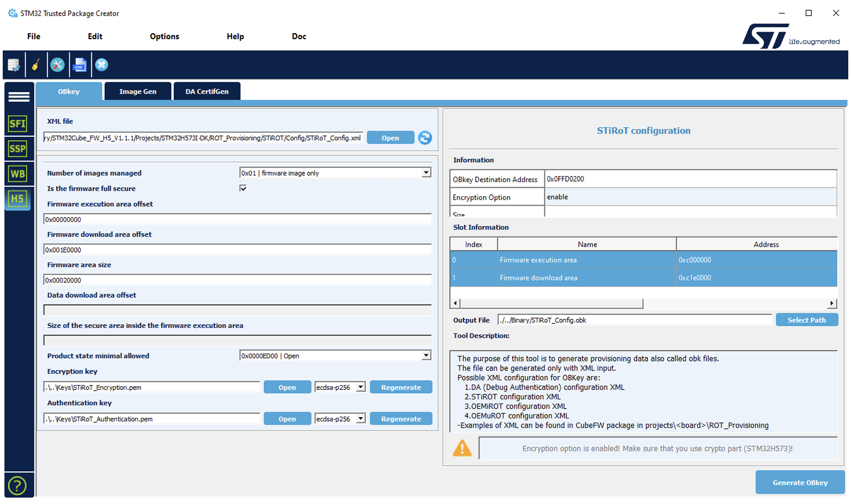The height and width of the screenshot is (504, 851).
Task: Click the Address column header
Action: click(757, 244)
